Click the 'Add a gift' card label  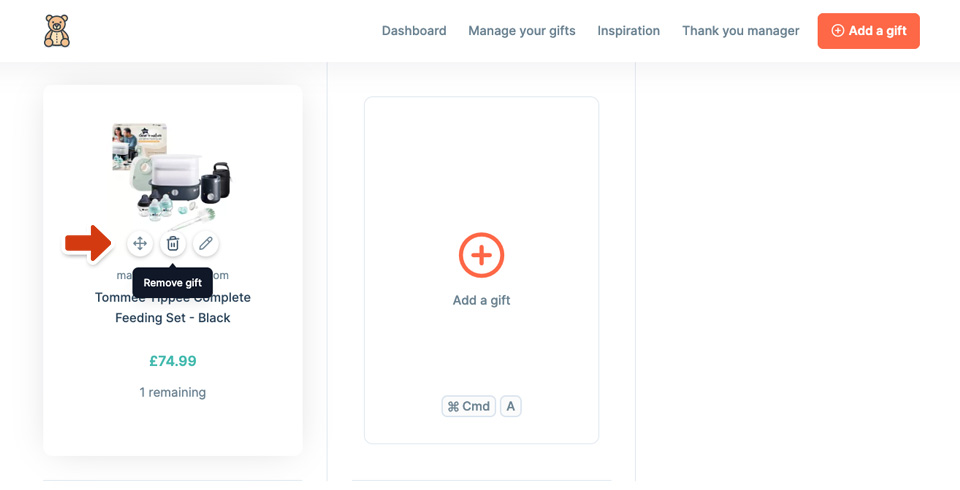pos(481,300)
